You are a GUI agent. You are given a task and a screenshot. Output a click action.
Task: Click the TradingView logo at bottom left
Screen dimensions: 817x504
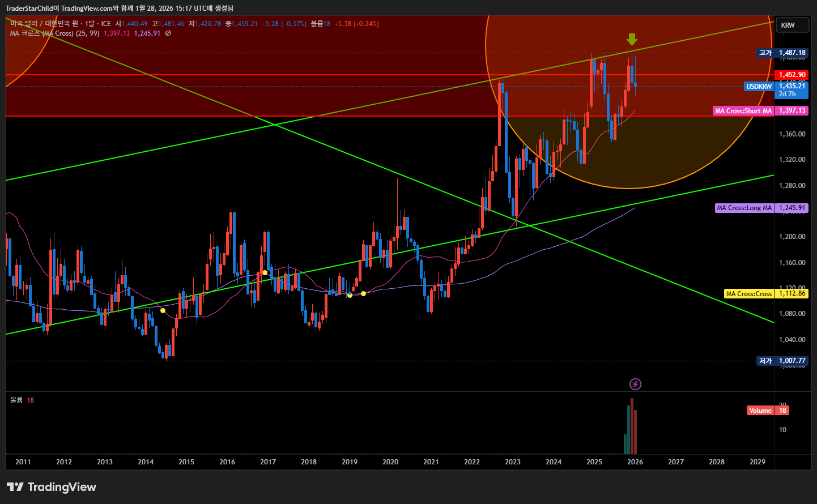point(52,487)
